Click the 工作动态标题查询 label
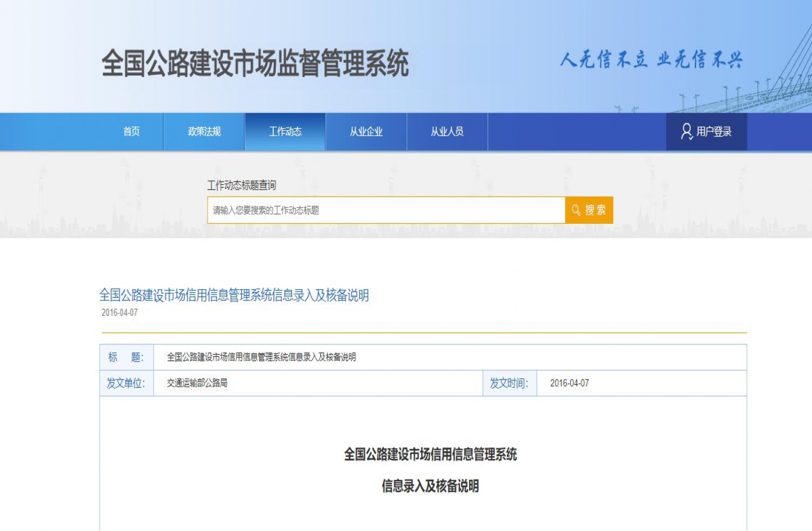Screen dimensions: 812x531 click(x=242, y=185)
